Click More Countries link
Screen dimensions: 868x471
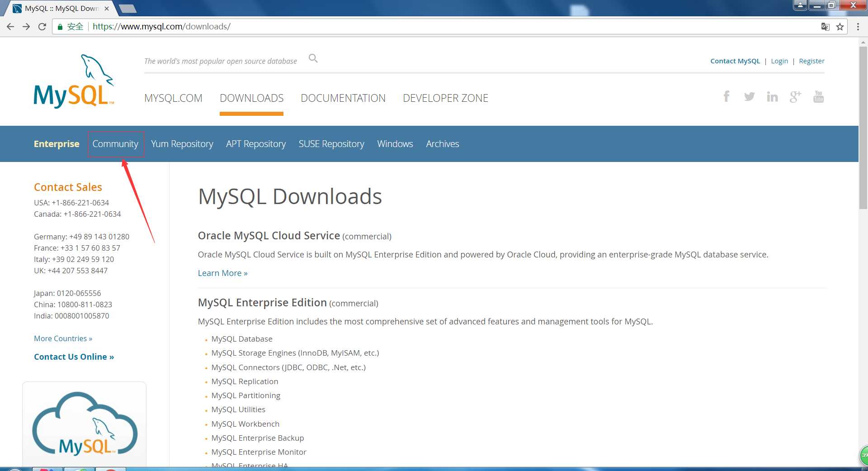point(63,338)
